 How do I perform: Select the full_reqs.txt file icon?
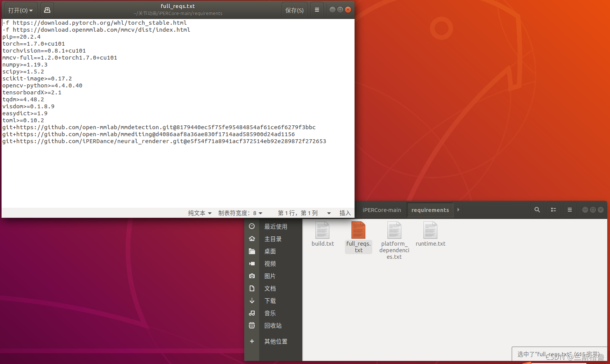[358, 230]
